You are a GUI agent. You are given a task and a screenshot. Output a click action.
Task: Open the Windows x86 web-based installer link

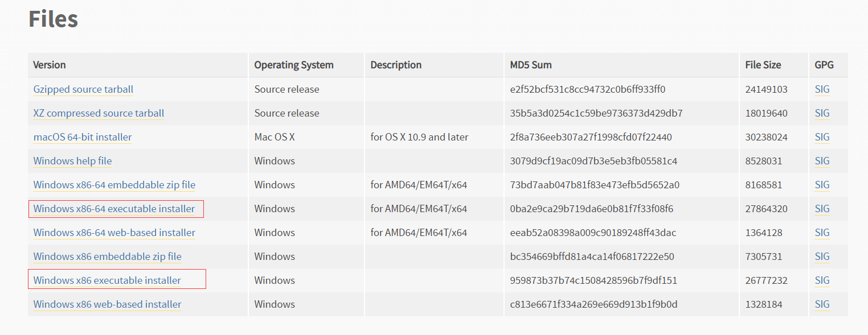[107, 304]
